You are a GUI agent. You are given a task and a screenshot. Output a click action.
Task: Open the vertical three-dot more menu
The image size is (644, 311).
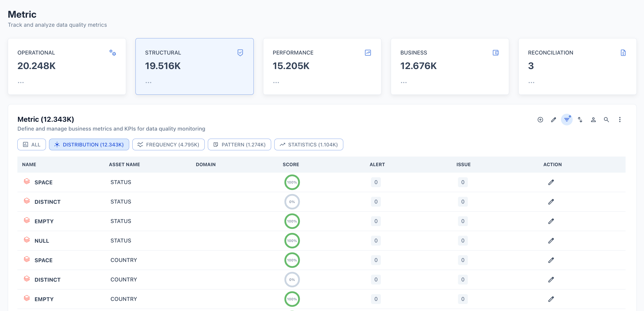620,120
